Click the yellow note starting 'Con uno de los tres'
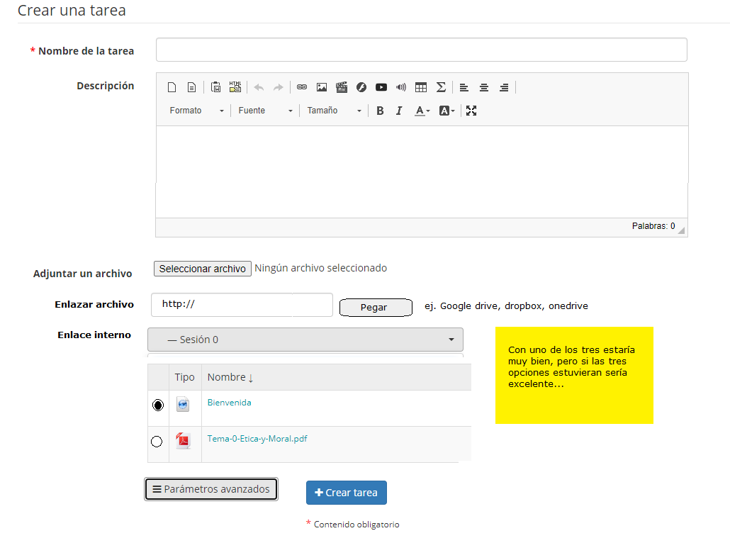Viewport: 730px width, 560px height. pyautogui.click(x=574, y=375)
